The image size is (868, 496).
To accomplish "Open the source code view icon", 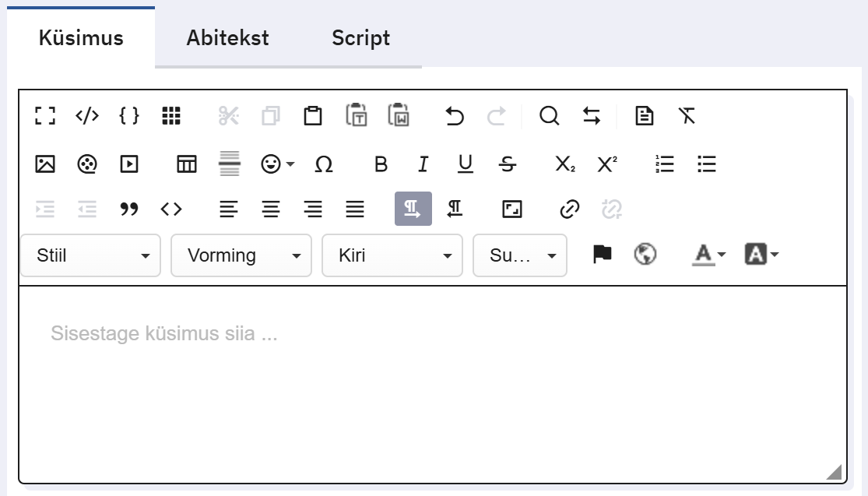I will pos(87,117).
